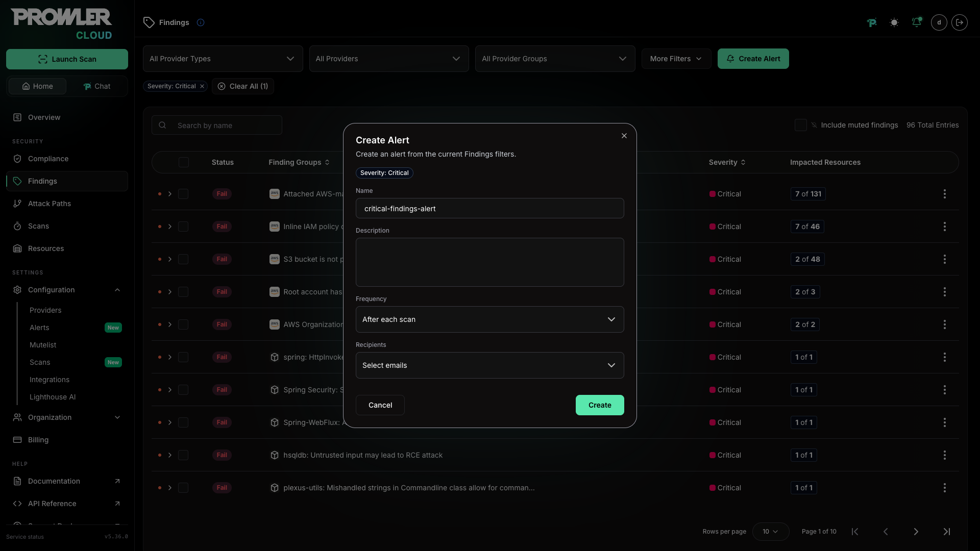Open row actions for hsqldb finding
The image size is (980, 551).
click(945, 455)
